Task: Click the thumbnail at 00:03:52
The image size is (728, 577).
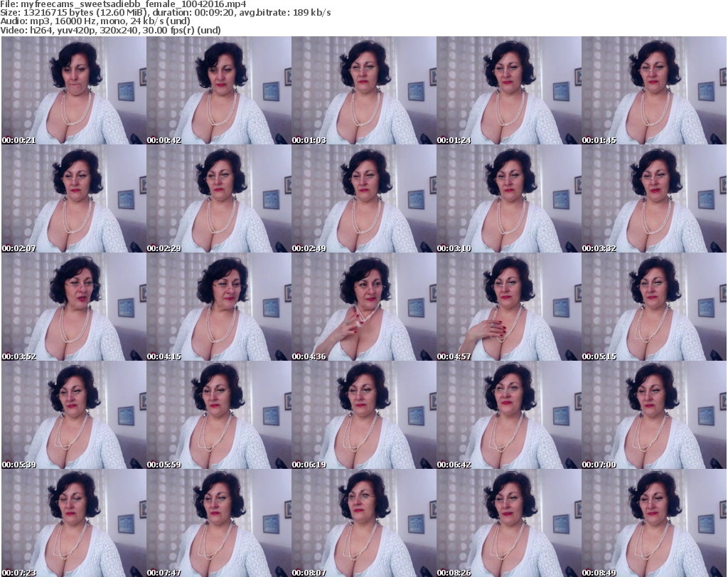Action: pyautogui.click(x=73, y=307)
